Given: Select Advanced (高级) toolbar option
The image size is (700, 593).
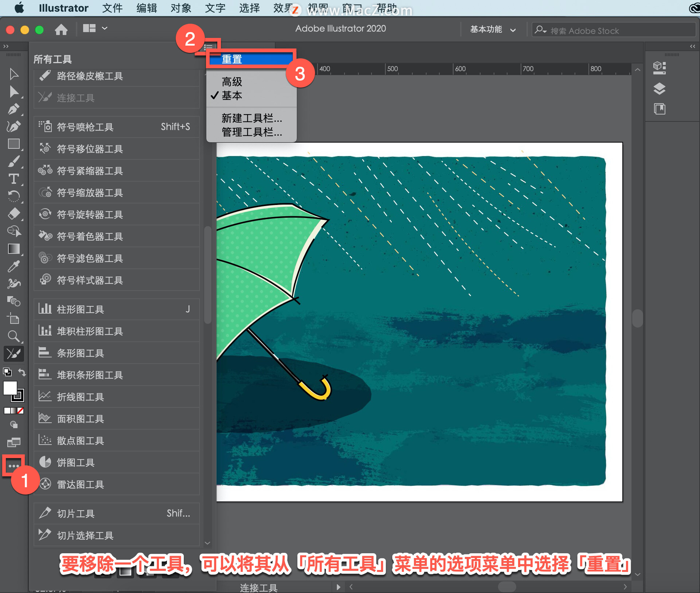Looking at the screenshot, I should click(x=251, y=82).
